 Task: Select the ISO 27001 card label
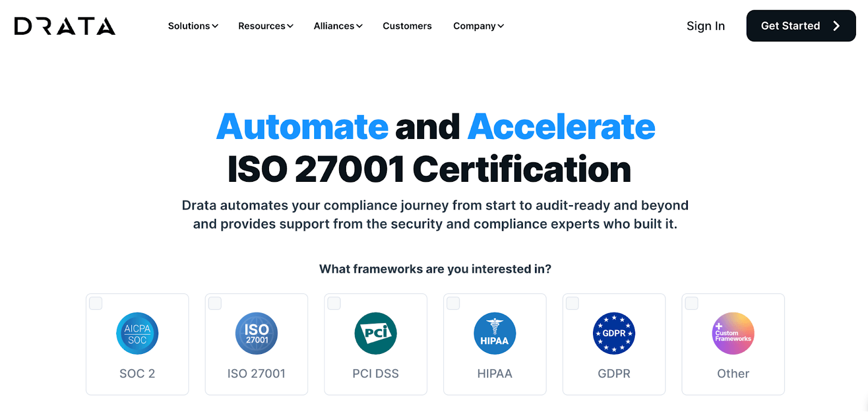click(x=257, y=373)
